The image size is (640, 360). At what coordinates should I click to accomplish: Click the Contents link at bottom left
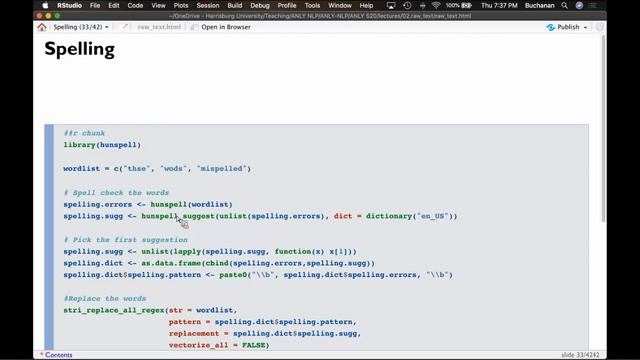pos(58,355)
